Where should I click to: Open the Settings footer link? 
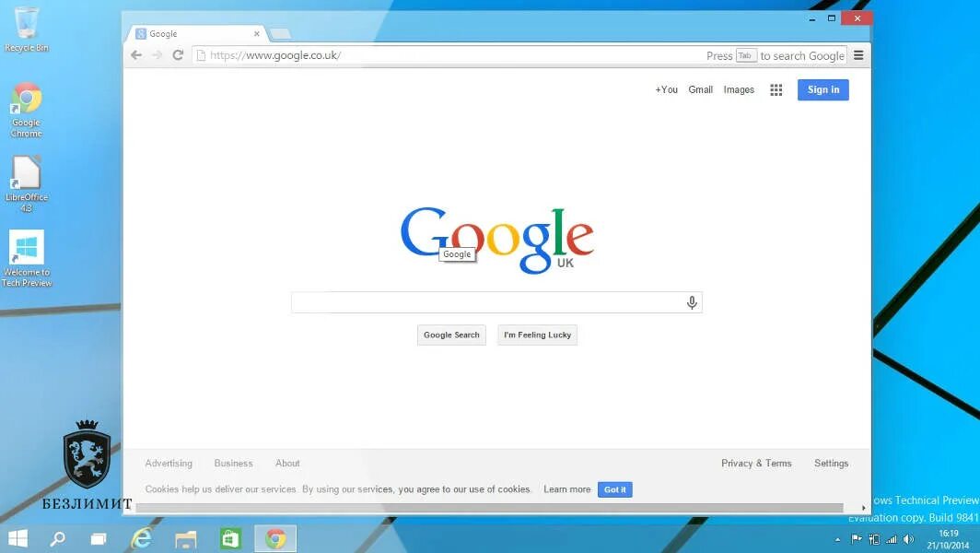coord(831,464)
